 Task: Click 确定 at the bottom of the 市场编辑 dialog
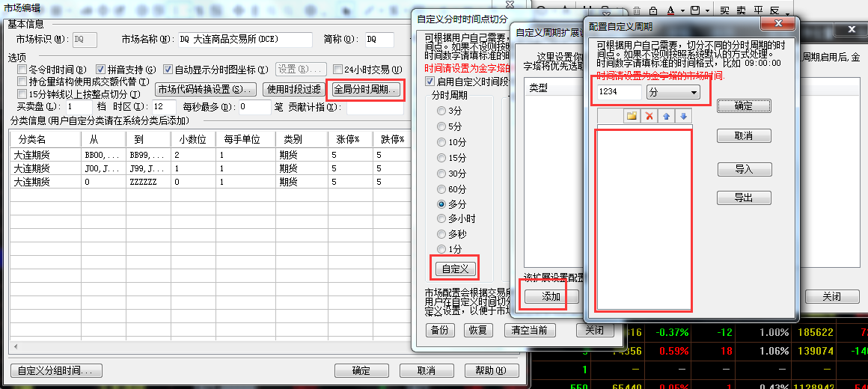(x=361, y=371)
